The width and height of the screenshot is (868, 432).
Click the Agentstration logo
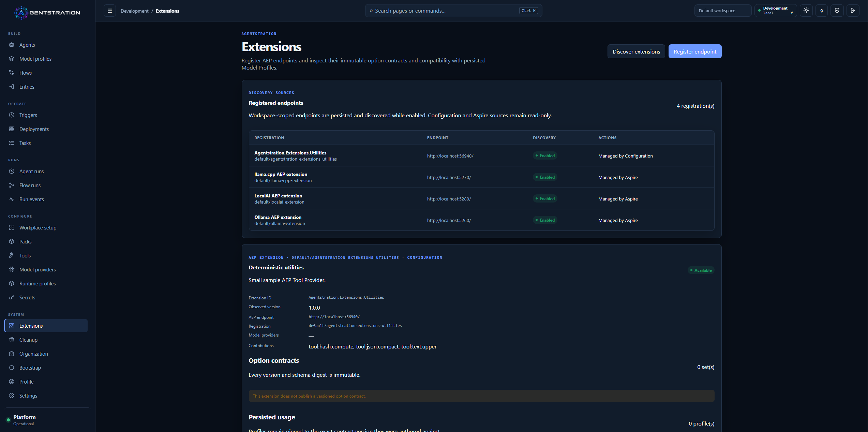[x=47, y=13]
